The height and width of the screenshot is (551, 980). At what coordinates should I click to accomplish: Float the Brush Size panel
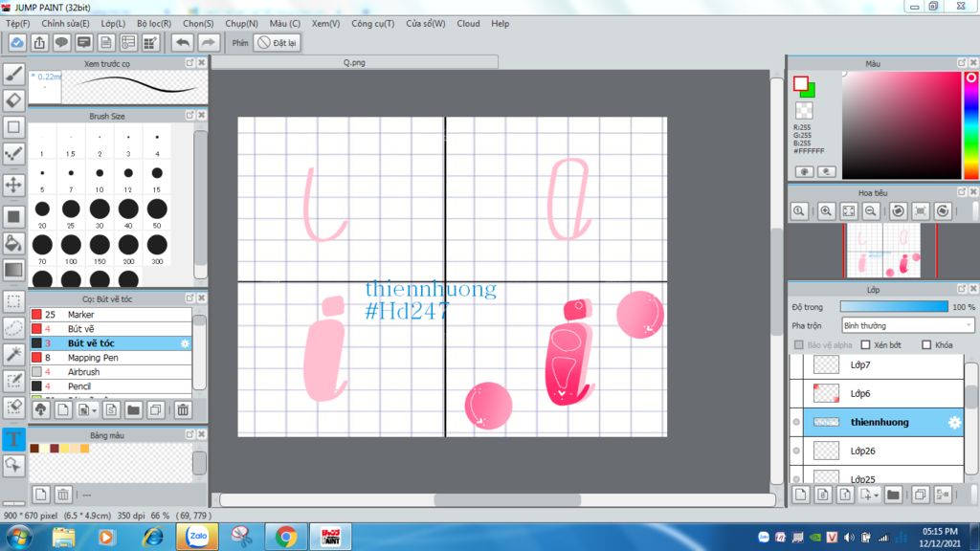click(190, 116)
